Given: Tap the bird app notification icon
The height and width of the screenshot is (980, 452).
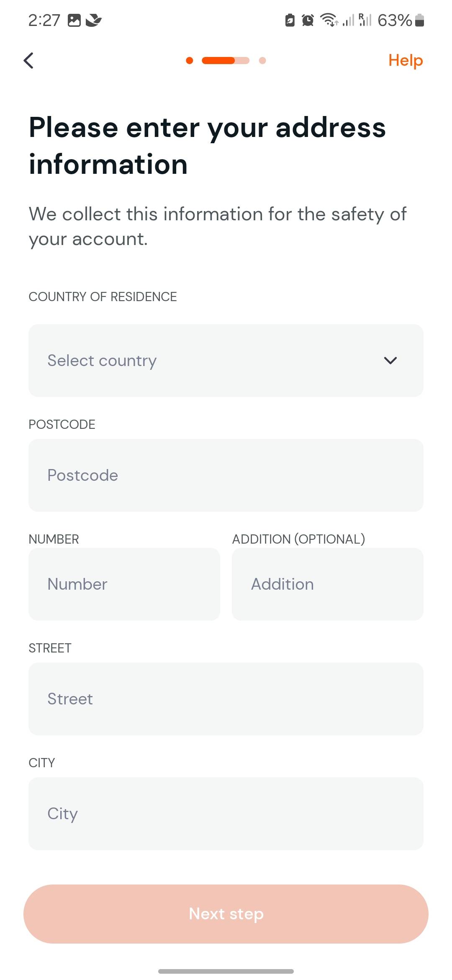Looking at the screenshot, I should tap(94, 20).
